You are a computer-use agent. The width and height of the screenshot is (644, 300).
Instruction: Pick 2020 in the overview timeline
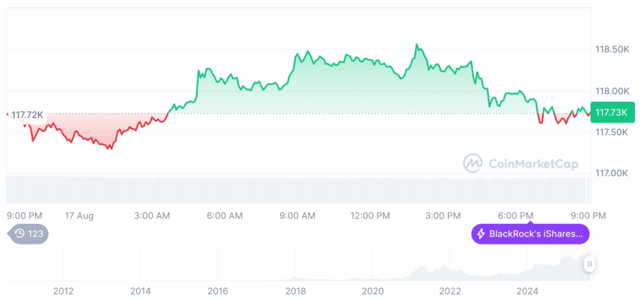point(372,290)
